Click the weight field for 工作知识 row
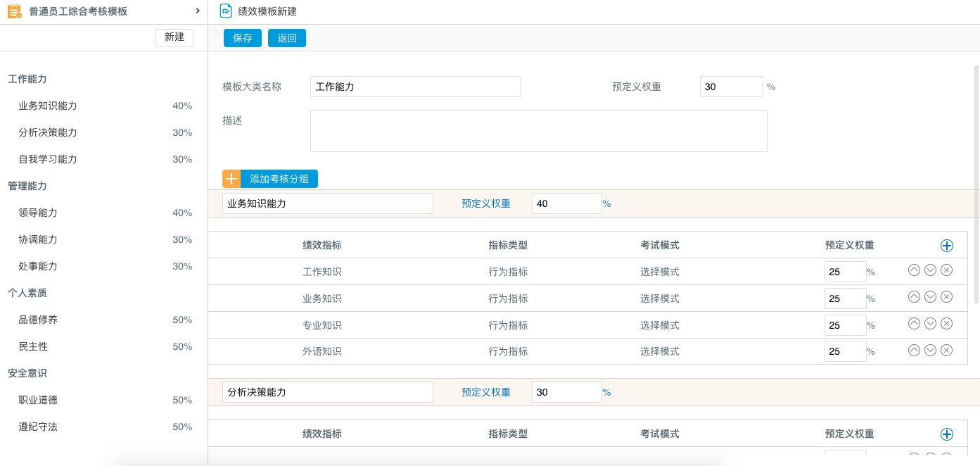The image size is (980, 466). [x=845, y=272]
